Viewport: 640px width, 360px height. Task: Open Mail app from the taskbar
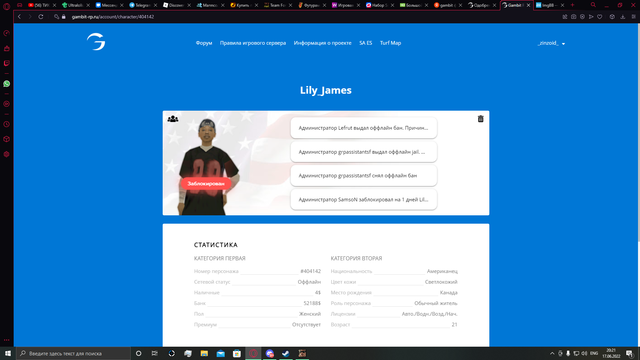[220, 353]
